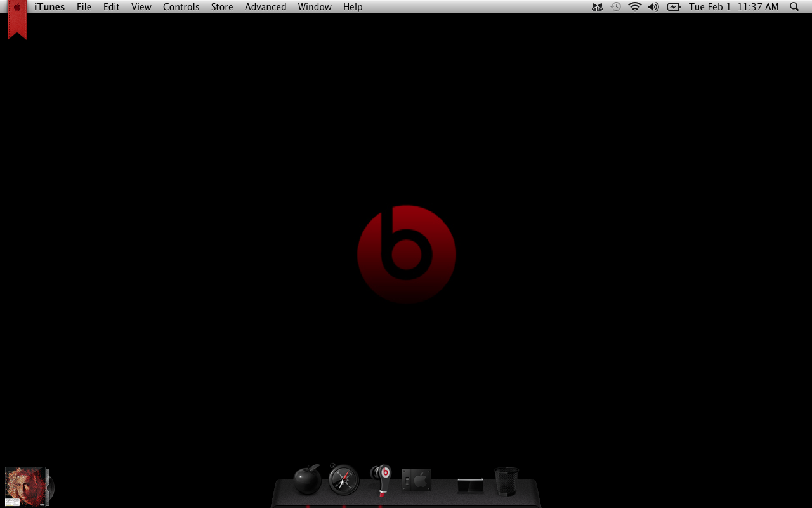Open the Window menu
The height and width of the screenshot is (508, 812).
[315, 7]
